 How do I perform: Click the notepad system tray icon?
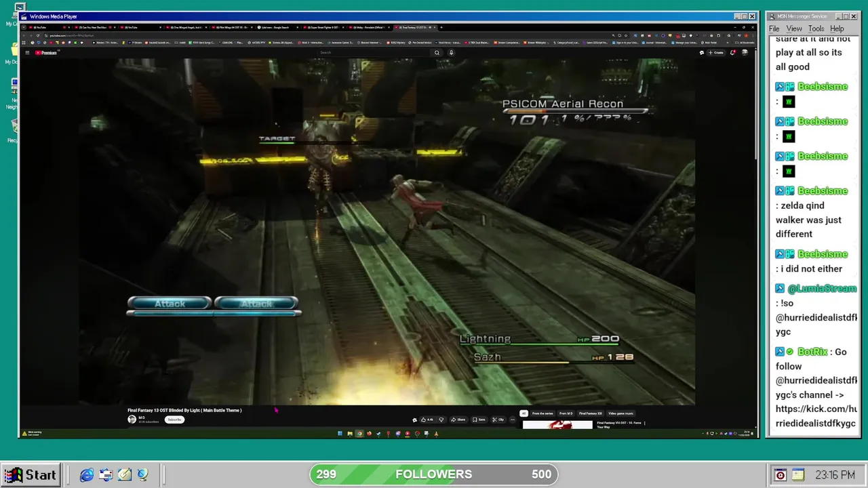tap(797, 475)
